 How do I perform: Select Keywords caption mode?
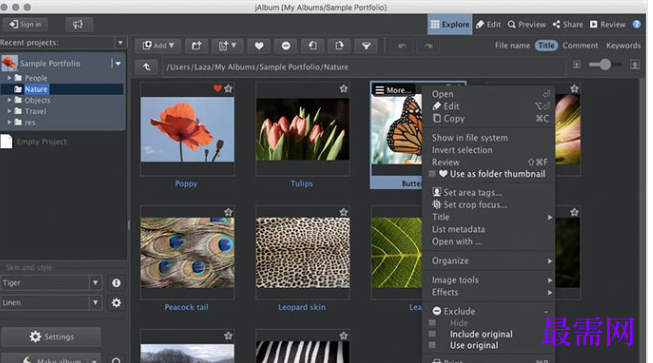(x=623, y=45)
